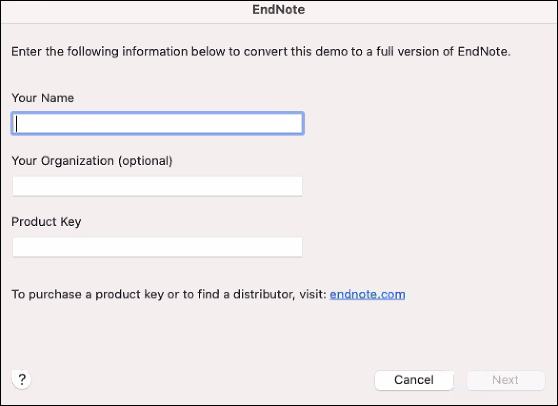The image size is (558, 406).
Task: Click the empty area between Help and Cancel
Action: 203,380
